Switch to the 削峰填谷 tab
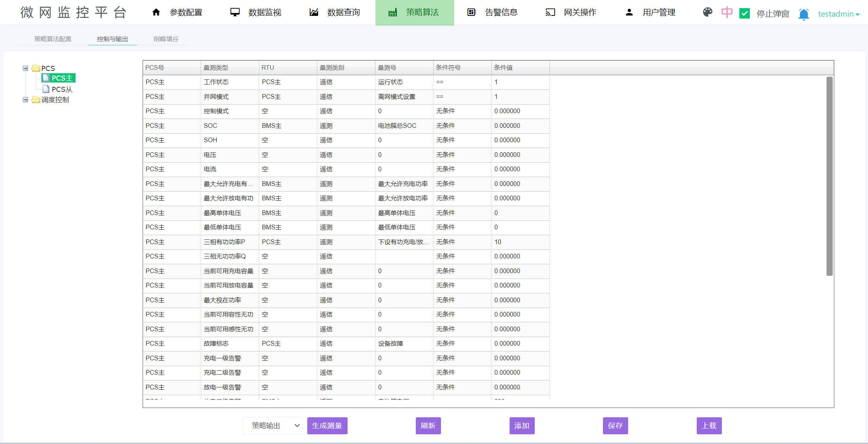868x444 pixels. pos(165,39)
